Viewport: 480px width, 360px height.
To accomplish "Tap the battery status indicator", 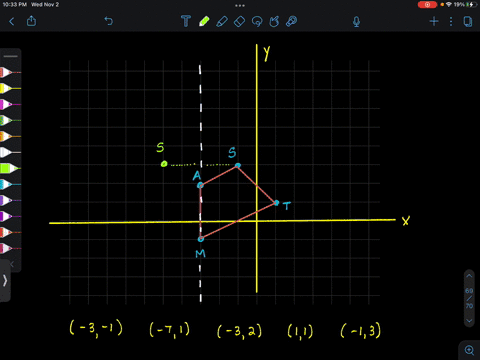I will [x=470, y=5].
